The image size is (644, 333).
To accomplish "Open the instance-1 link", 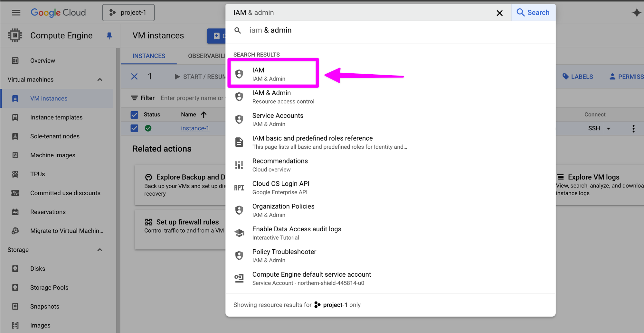I will pyautogui.click(x=195, y=128).
